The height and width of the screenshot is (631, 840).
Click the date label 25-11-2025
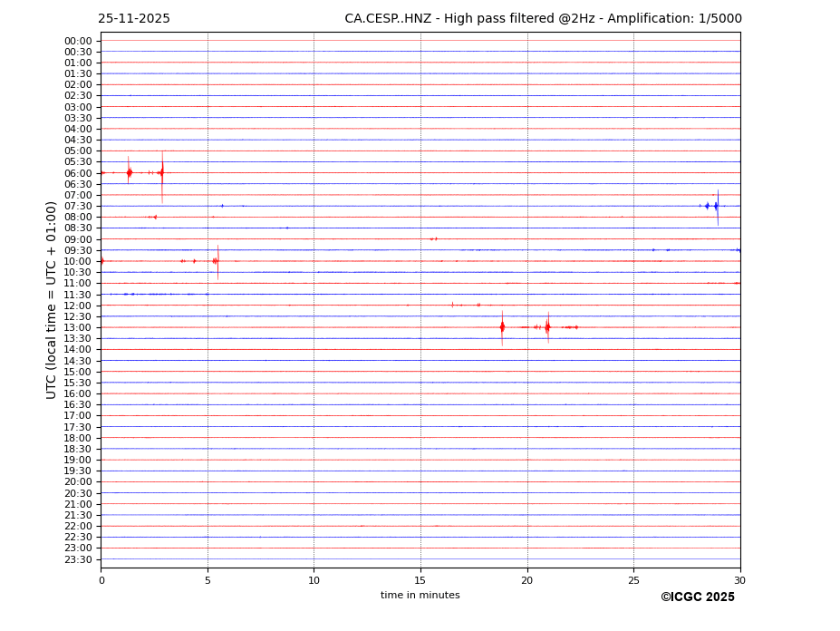click(x=134, y=19)
